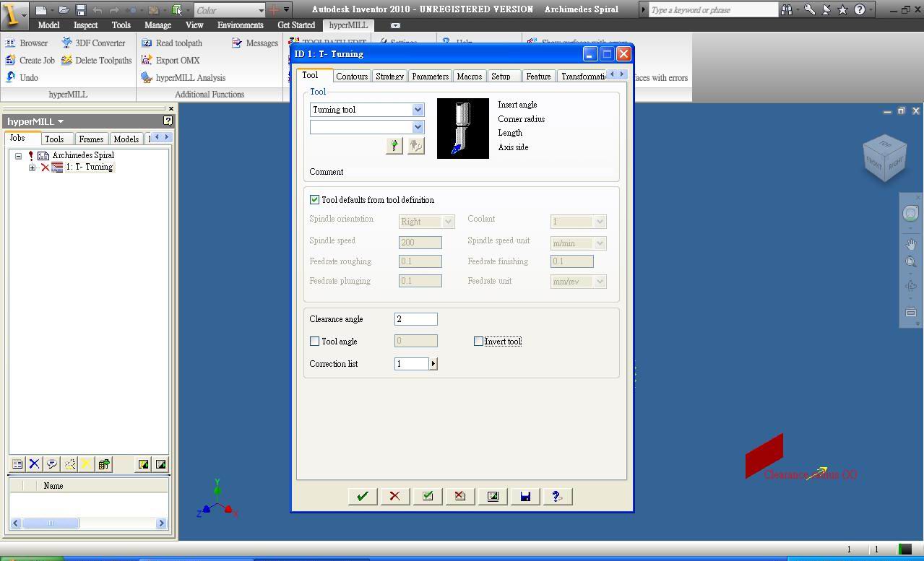The height and width of the screenshot is (561, 924).
Task: Expand the quick access toolbar customization arrow
Action: [x=287, y=10]
